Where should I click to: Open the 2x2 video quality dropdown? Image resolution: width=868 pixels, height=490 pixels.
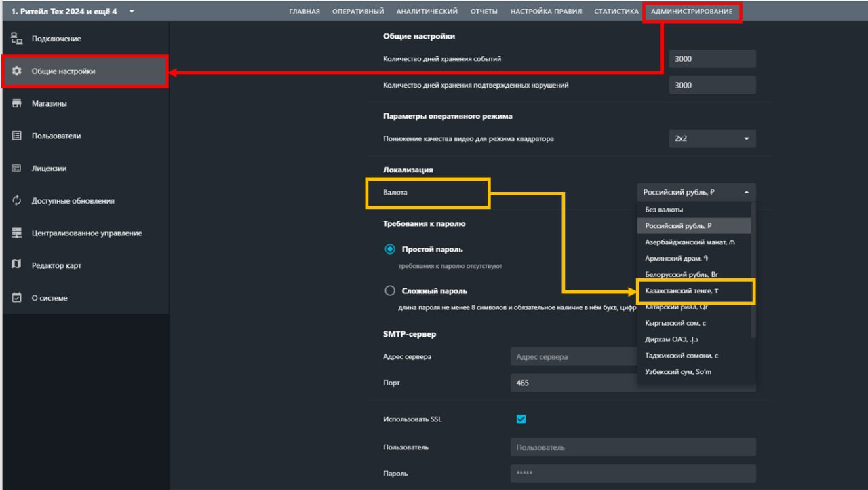[712, 138]
